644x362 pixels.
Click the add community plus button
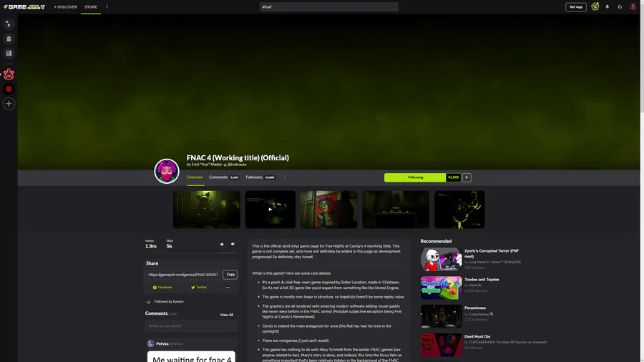coord(9,104)
